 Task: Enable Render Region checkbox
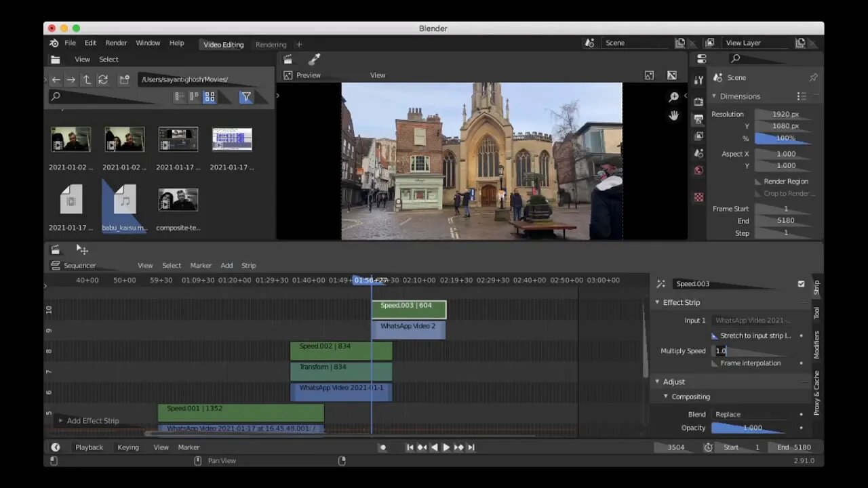coord(758,182)
